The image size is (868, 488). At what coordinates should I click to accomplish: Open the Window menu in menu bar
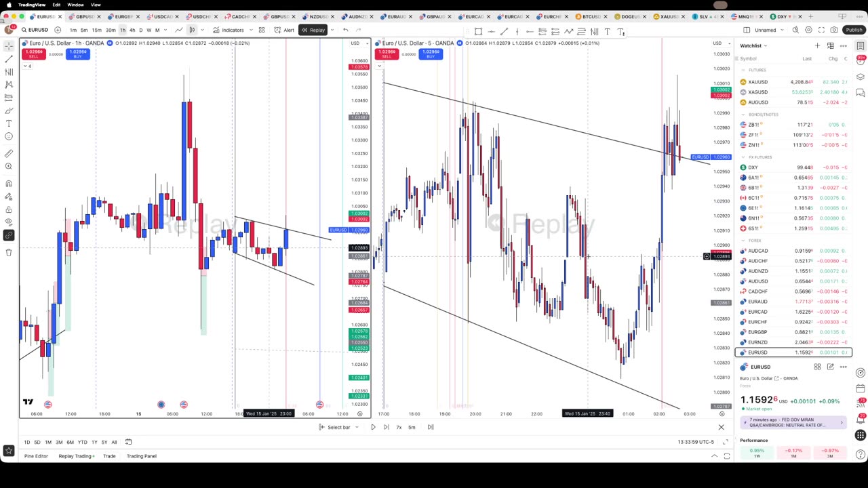pyautogui.click(x=75, y=5)
